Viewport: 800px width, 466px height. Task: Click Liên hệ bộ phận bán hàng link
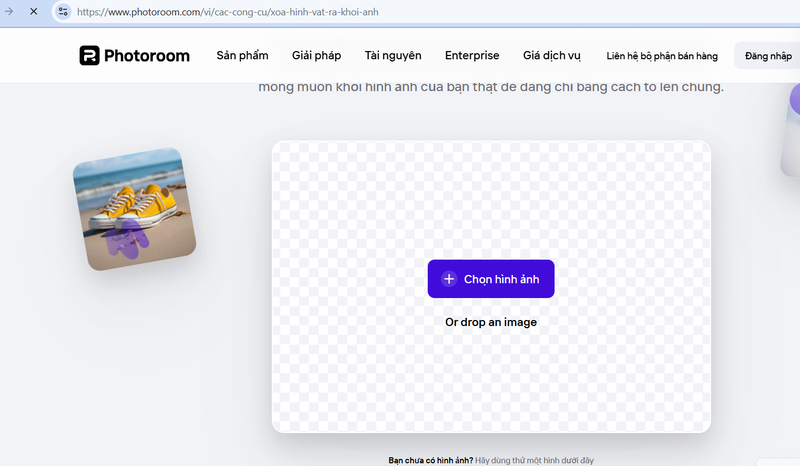pyautogui.click(x=662, y=56)
